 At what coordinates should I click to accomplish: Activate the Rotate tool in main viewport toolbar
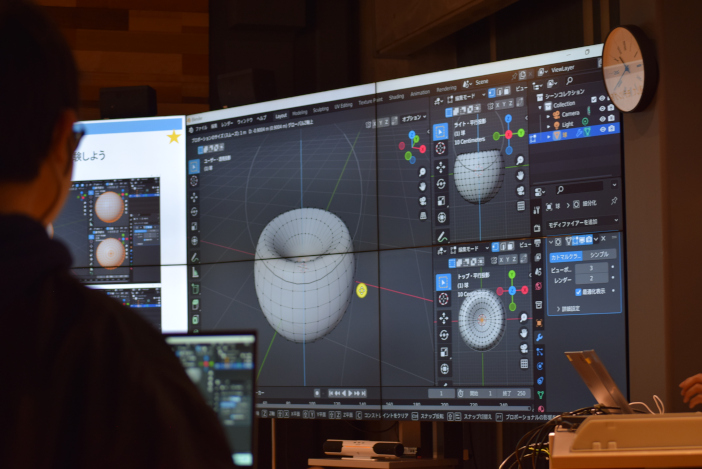[194, 211]
